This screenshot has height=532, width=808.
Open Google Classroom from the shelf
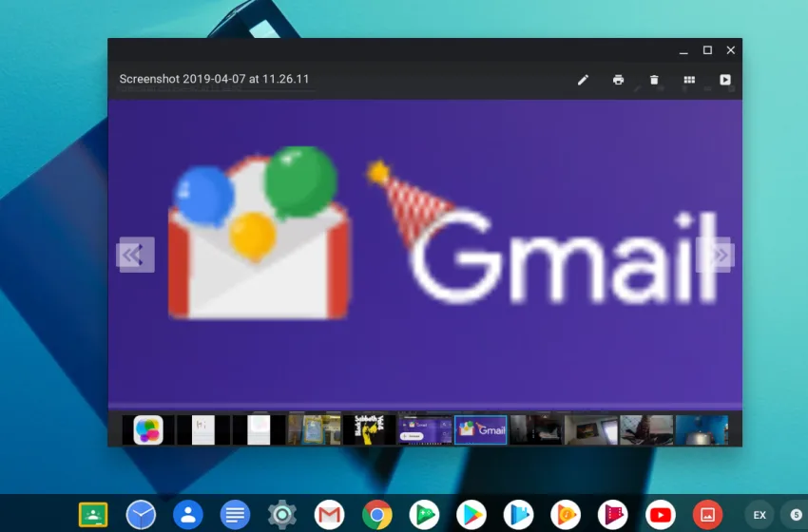point(93,515)
